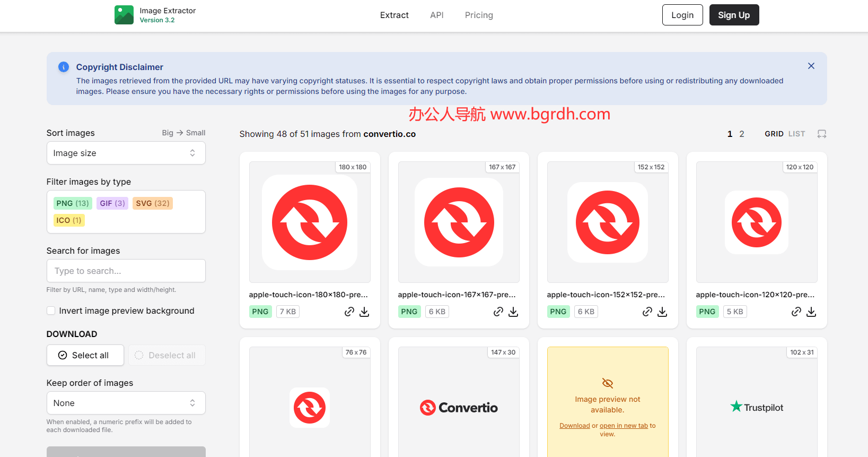Screen dimensions: 868x457
Task: Dismiss the Copyright Disclaimer banner
Action: (811, 66)
